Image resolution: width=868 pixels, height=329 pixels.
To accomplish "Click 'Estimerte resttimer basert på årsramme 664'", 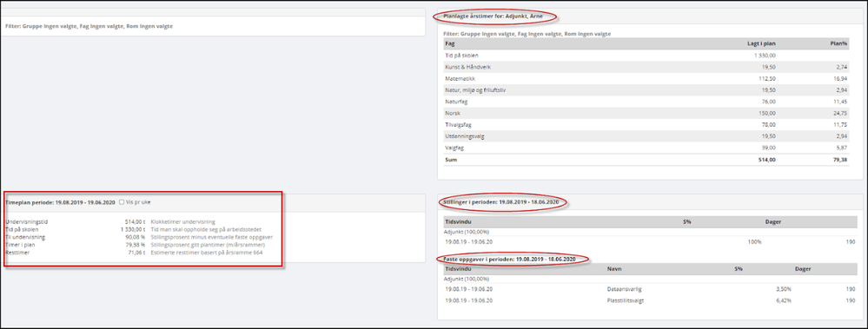I will point(207,252).
